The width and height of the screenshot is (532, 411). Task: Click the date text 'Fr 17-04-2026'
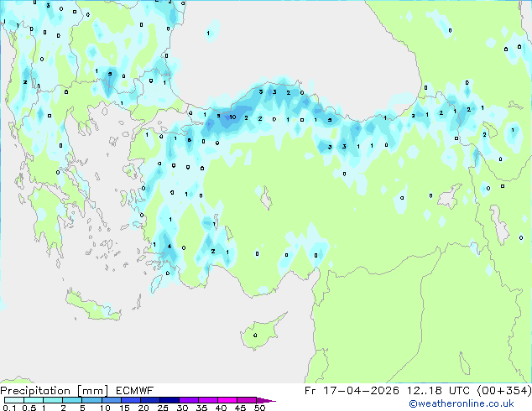[352, 391]
